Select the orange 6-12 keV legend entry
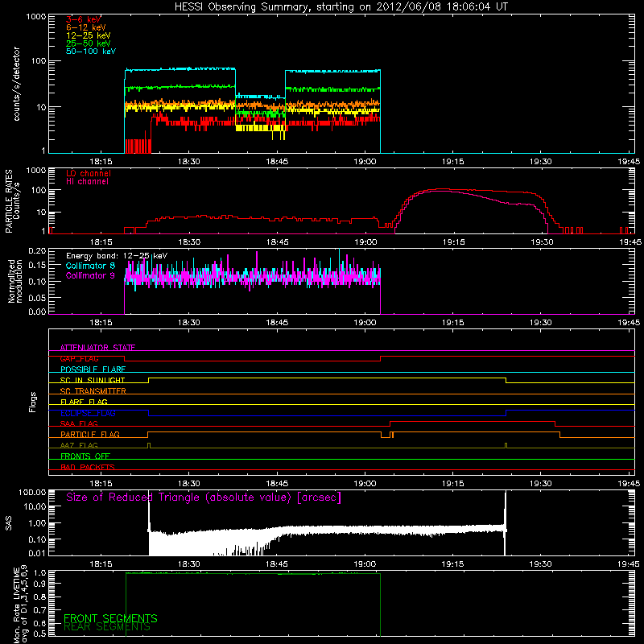This screenshot has width=644, height=644. pyautogui.click(x=86, y=27)
